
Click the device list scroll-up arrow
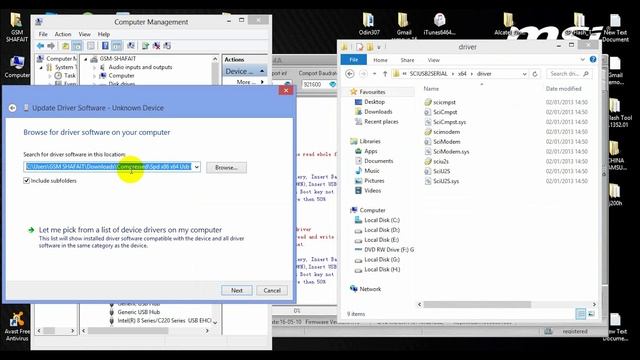(x=215, y=59)
